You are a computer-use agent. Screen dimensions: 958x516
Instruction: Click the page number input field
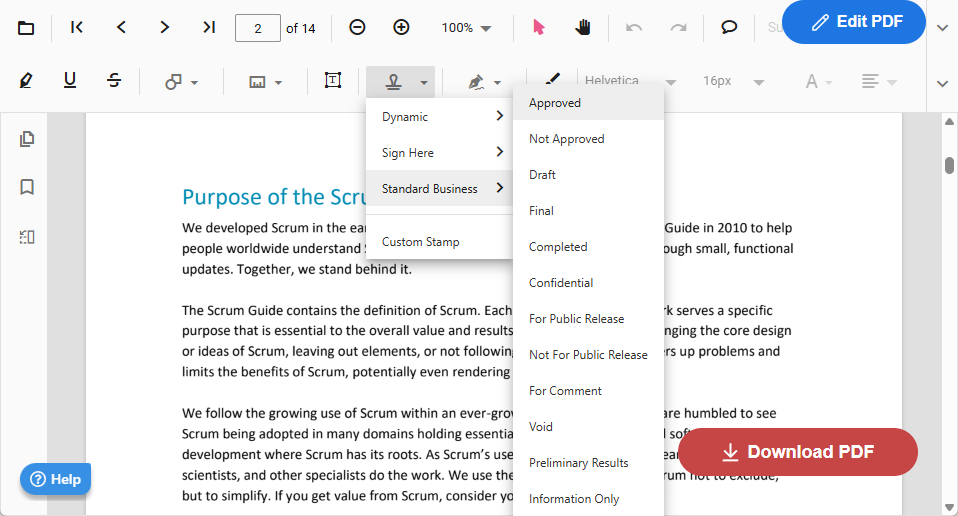[x=257, y=28]
